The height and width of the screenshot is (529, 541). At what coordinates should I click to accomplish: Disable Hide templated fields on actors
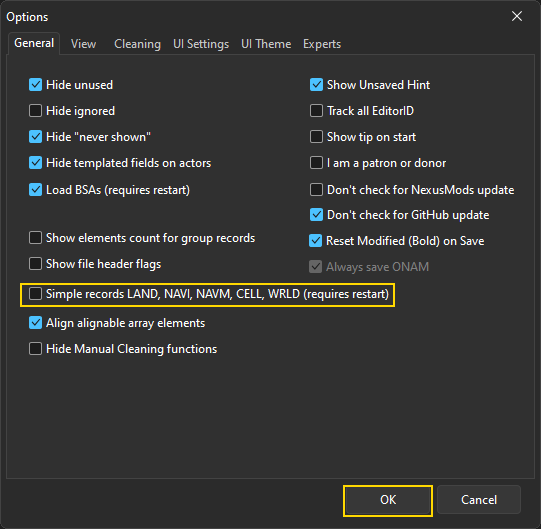[36, 163]
